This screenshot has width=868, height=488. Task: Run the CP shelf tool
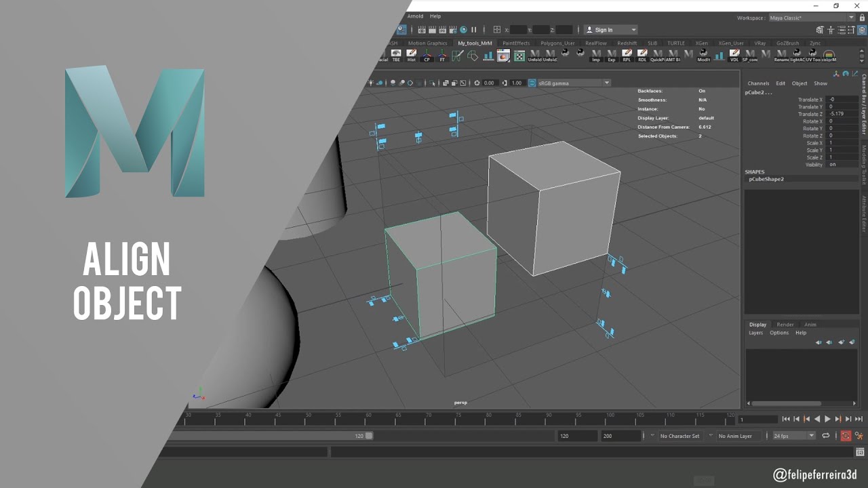[x=427, y=55]
